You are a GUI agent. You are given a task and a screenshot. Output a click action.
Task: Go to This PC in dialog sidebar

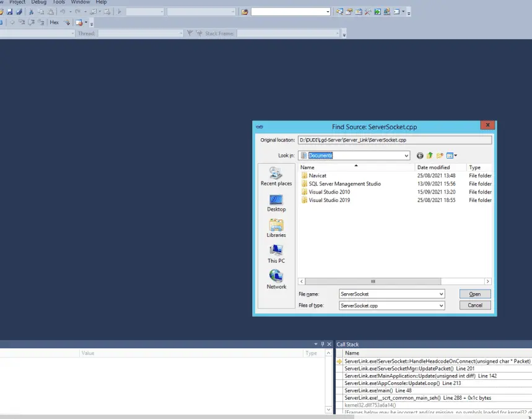(x=276, y=254)
